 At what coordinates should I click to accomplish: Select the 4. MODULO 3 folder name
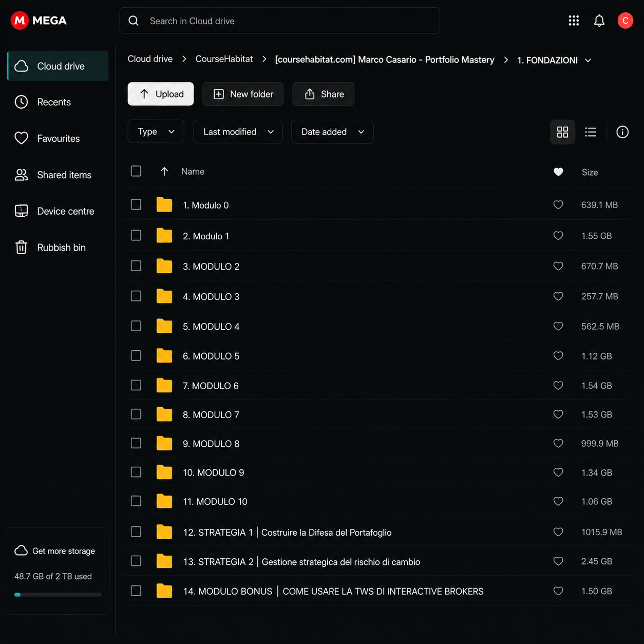(211, 296)
